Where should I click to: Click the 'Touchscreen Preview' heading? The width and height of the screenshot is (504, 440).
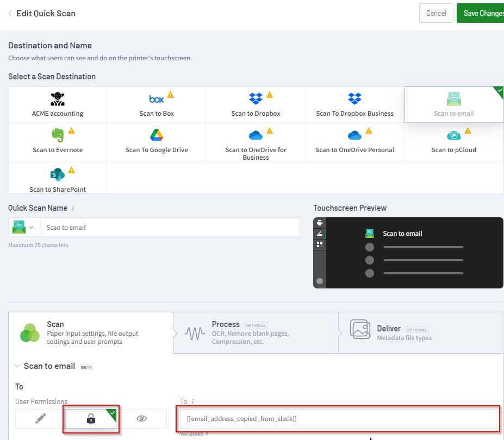(x=350, y=208)
